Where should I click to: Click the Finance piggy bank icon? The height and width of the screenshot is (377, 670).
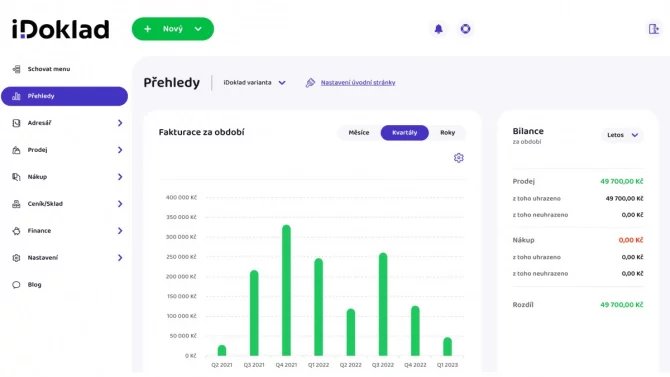click(16, 231)
